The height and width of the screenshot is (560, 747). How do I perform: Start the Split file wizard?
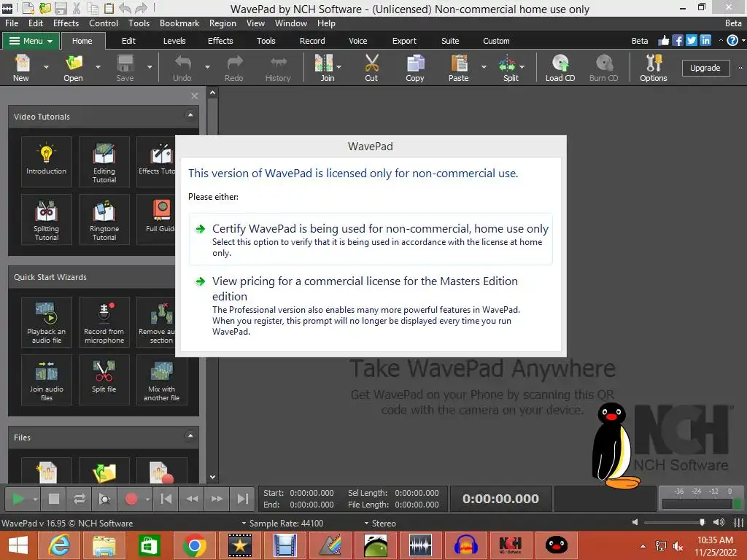tap(104, 379)
